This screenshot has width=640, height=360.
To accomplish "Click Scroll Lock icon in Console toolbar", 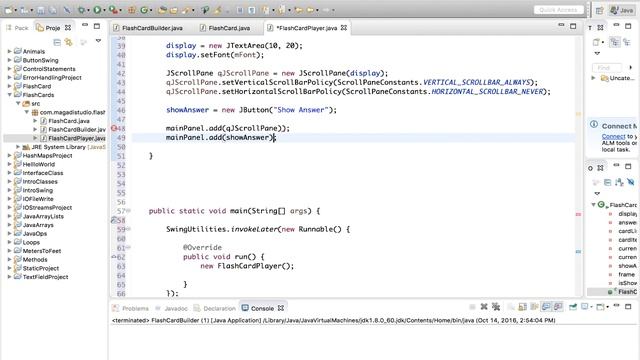I will pos(522,307).
